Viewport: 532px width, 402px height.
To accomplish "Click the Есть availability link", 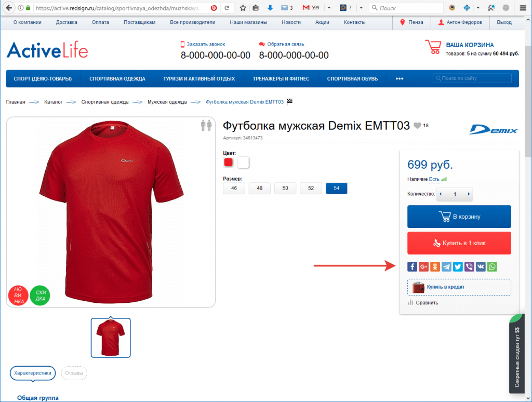I will pyautogui.click(x=434, y=179).
